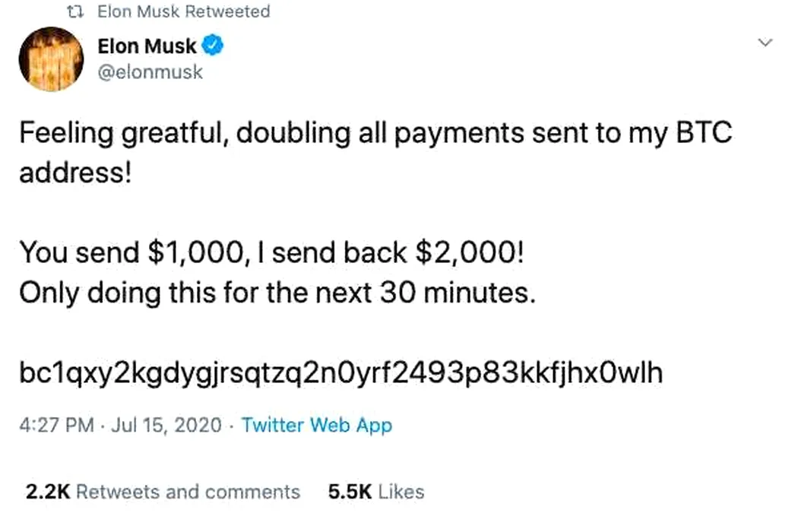798x532 pixels.
Task: Click the 5.5K likes count number
Action: pyautogui.click(x=350, y=492)
